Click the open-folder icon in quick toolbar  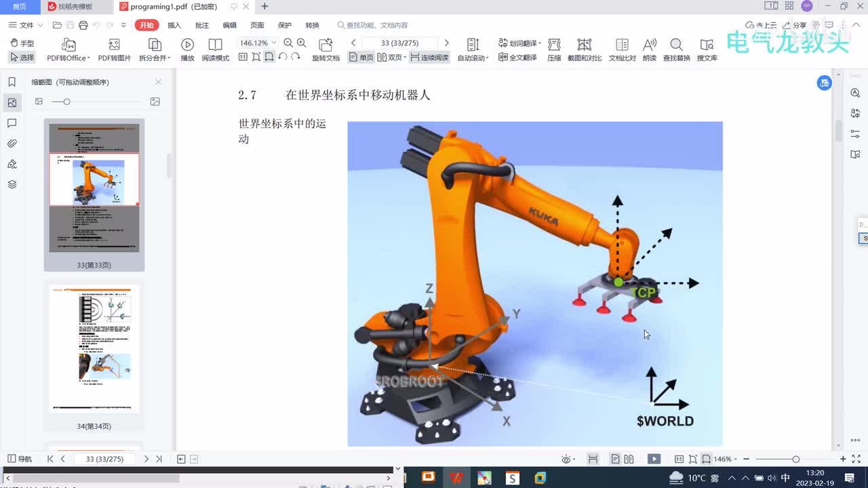[x=57, y=25]
